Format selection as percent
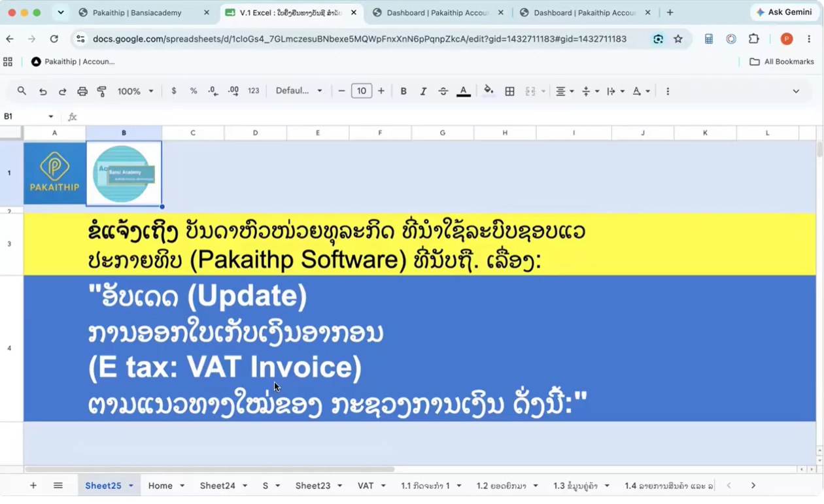Image resolution: width=824 pixels, height=504 pixels. click(194, 92)
